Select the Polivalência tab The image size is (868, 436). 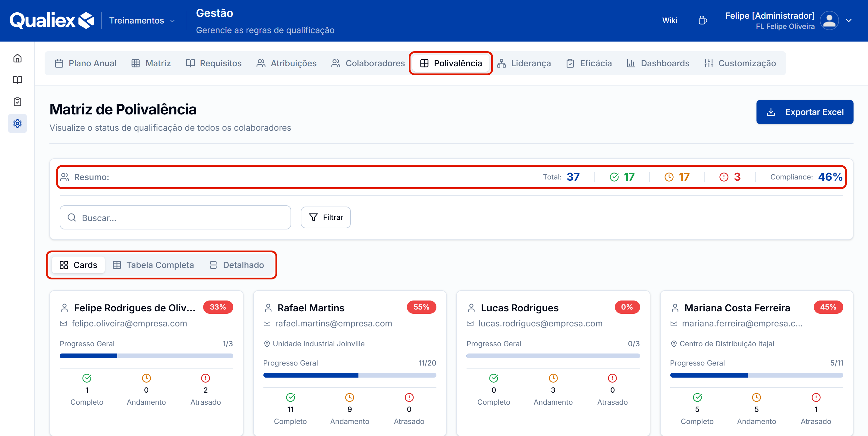(x=451, y=63)
